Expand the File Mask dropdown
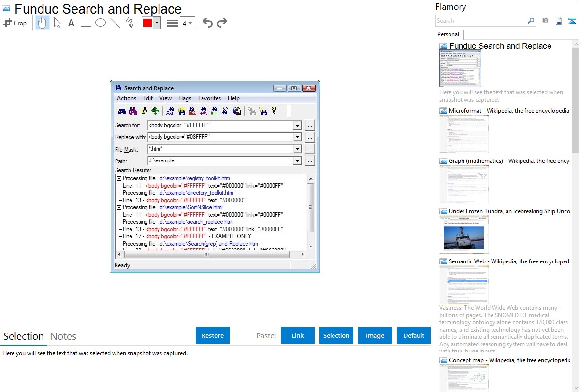The width and height of the screenshot is (579, 392). click(297, 149)
